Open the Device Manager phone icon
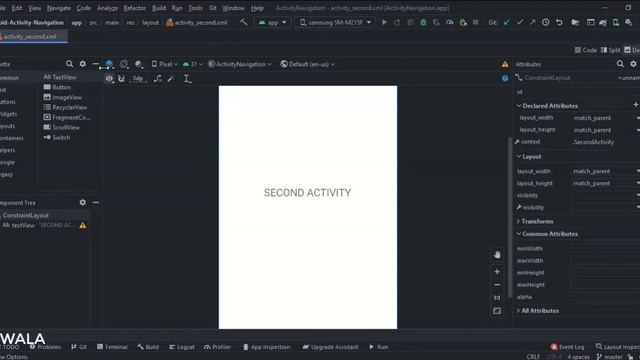The height and width of the screenshot is (360, 640). tap(616, 22)
